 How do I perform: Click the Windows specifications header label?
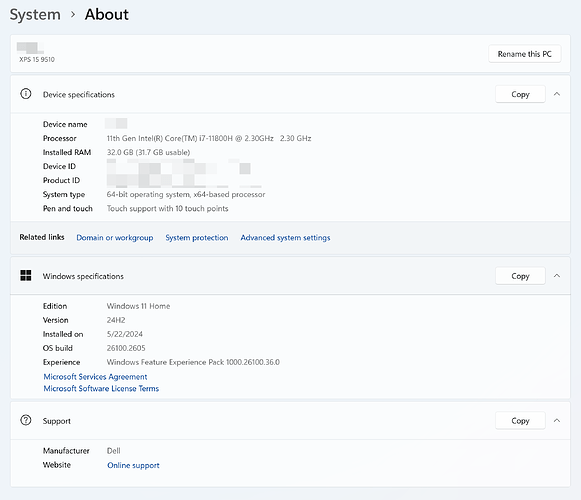pyautogui.click(x=83, y=276)
